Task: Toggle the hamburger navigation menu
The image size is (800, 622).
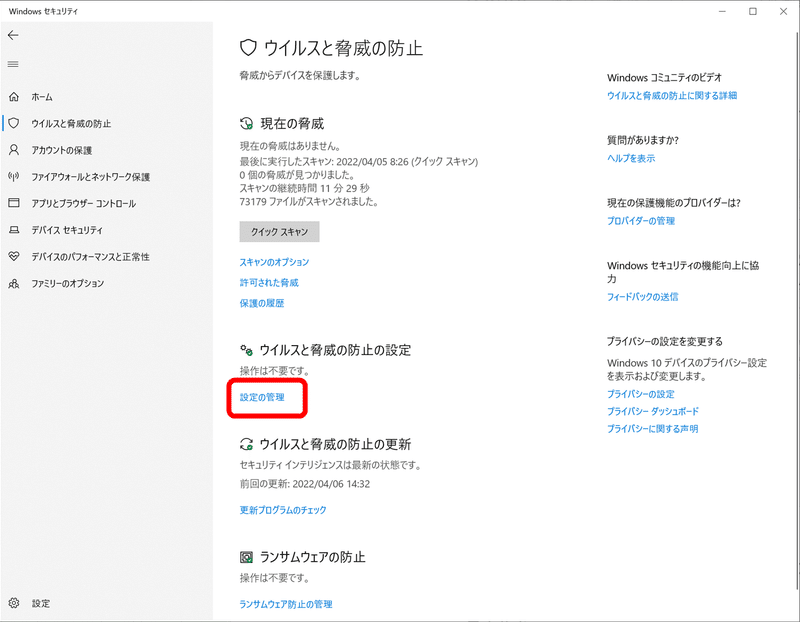Action: click(13, 64)
